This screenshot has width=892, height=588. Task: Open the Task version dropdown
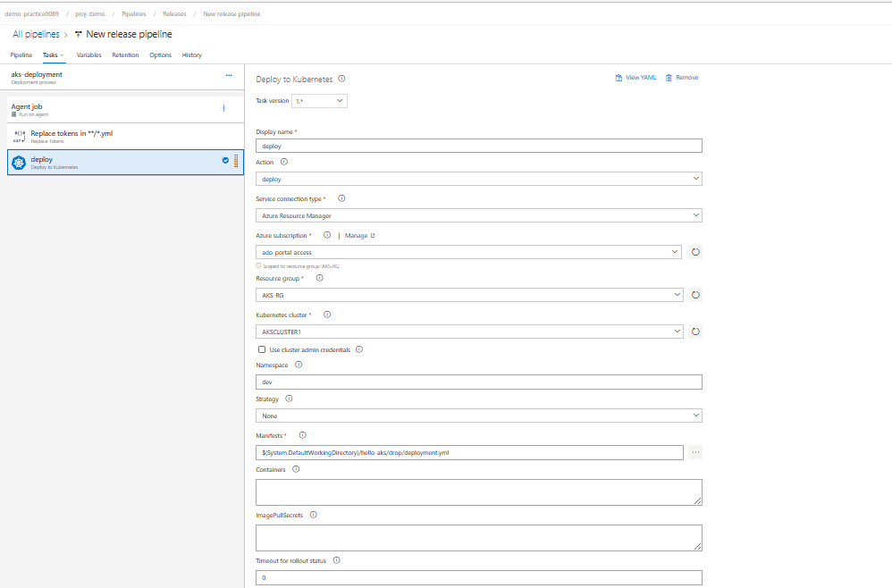pyautogui.click(x=319, y=101)
